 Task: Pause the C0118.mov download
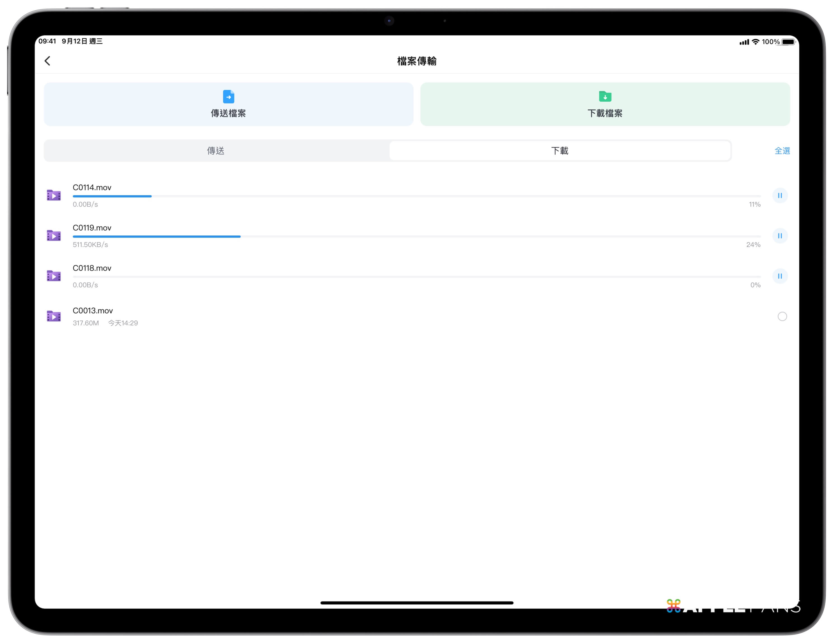click(780, 276)
